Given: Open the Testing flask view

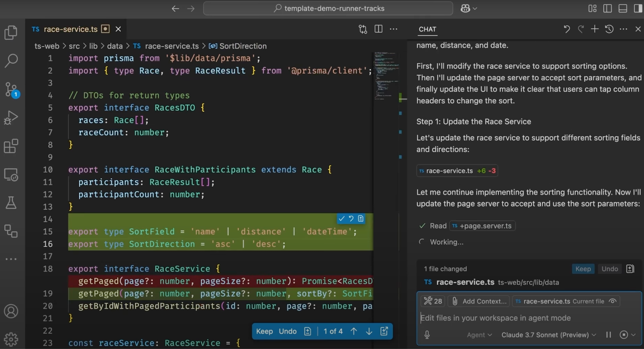Looking at the screenshot, I should [11, 203].
